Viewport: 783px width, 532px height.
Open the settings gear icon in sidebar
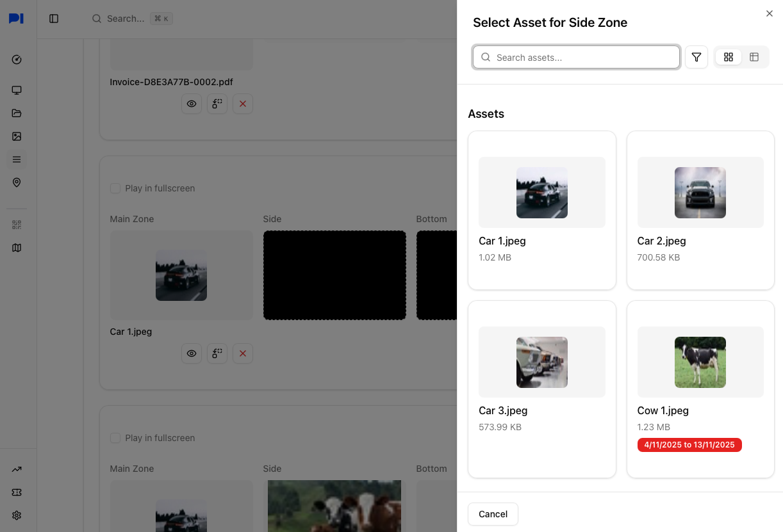pyautogui.click(x=17, y=515)
